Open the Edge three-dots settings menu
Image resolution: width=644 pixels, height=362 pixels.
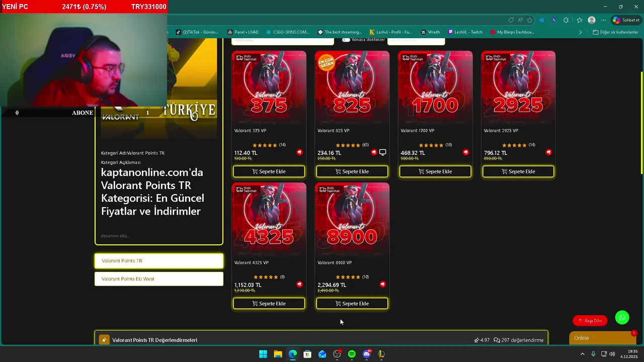pos(604,20)
